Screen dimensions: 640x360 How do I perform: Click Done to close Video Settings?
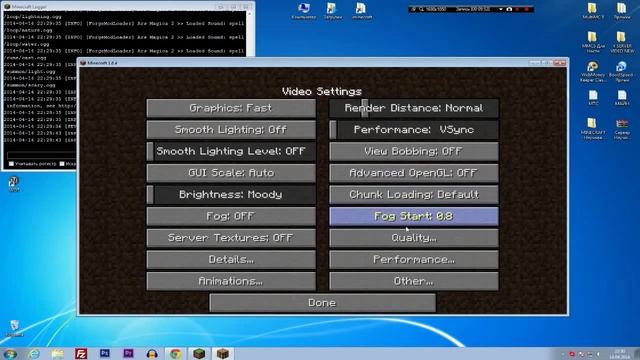click(322, 303)
